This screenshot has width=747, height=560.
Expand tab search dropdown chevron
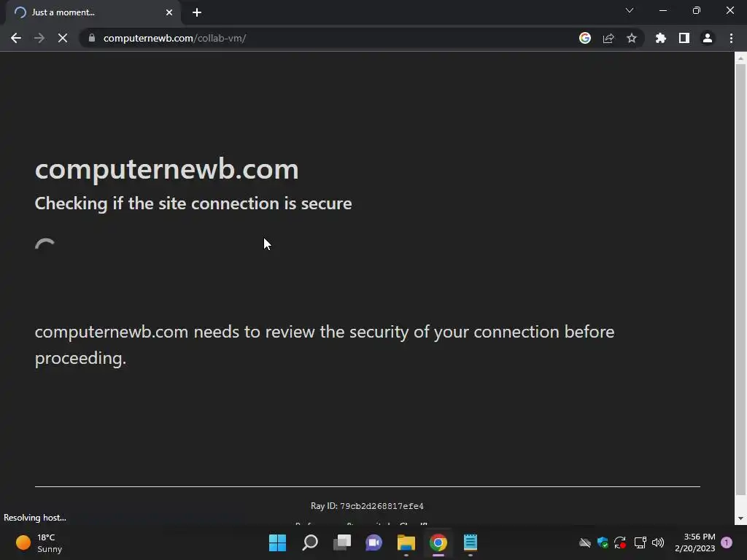click(630, 10)
